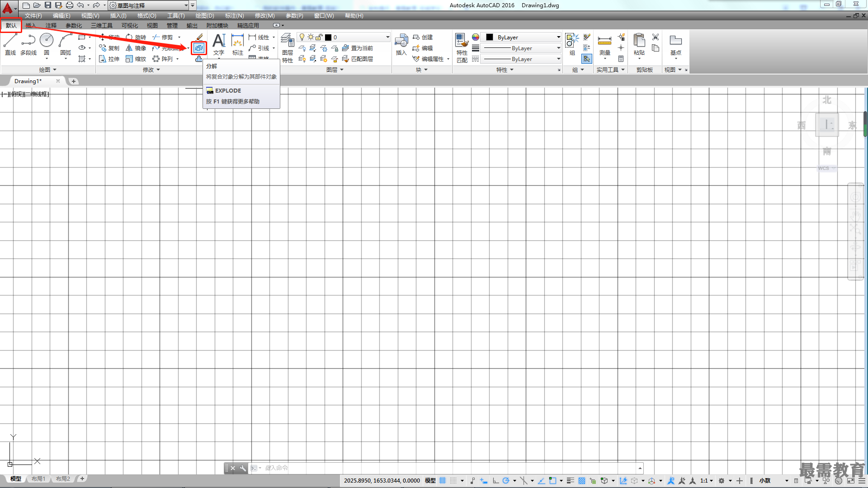Screen dimensions: 868x488
Task: Select the Circle (圆) tool
Action: [47, 44]
